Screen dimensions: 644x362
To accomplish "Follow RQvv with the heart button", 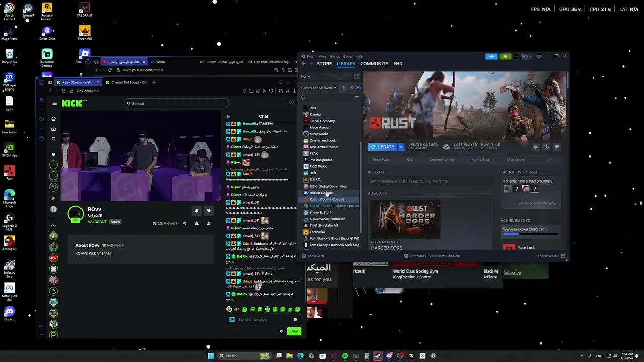I will click(209, 211).
